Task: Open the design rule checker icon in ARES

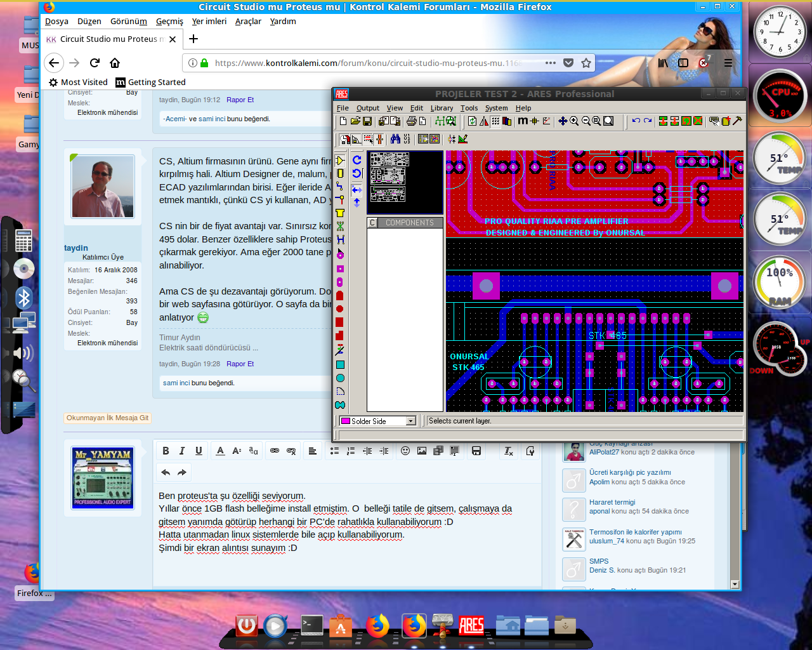Action: pos(462,139)
